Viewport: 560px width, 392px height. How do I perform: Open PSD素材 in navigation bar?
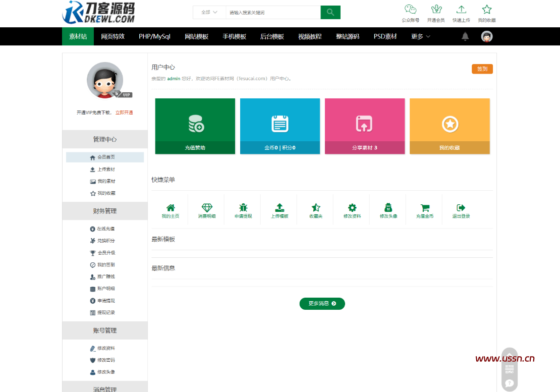pyautogui.click(x=385, y=36)
